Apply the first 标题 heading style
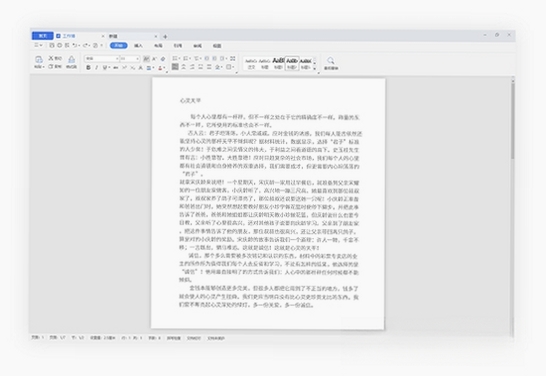Image resolution: width=546 pixels, height=376 pixels. coord(265,63)
